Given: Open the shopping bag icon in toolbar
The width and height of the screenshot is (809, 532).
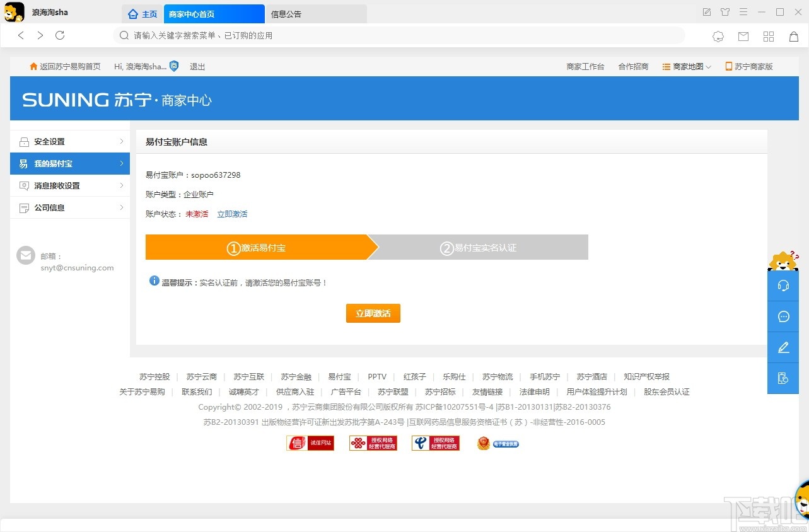Looking at the screenshot, I should 794,36.
